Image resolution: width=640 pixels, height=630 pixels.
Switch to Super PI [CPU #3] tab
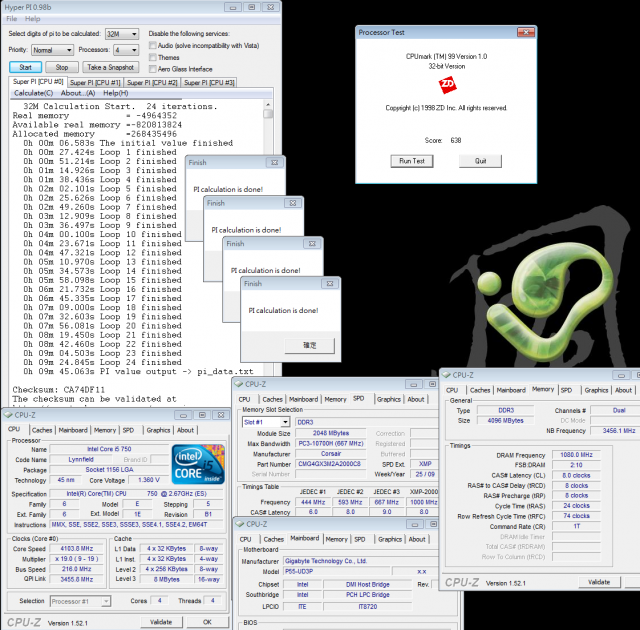[x=209, y=83]
